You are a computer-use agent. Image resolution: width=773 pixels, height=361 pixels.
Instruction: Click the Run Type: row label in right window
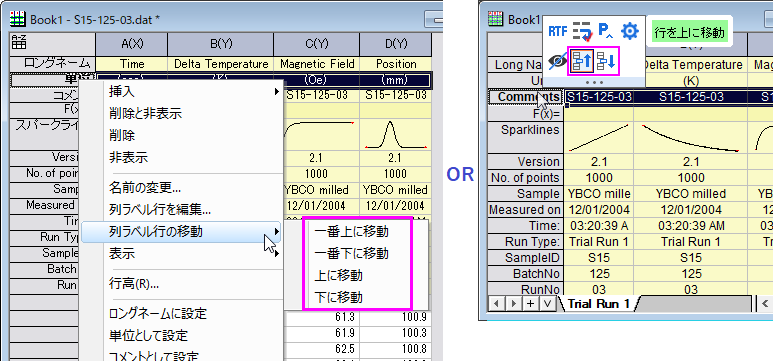(x=526, y=242)
